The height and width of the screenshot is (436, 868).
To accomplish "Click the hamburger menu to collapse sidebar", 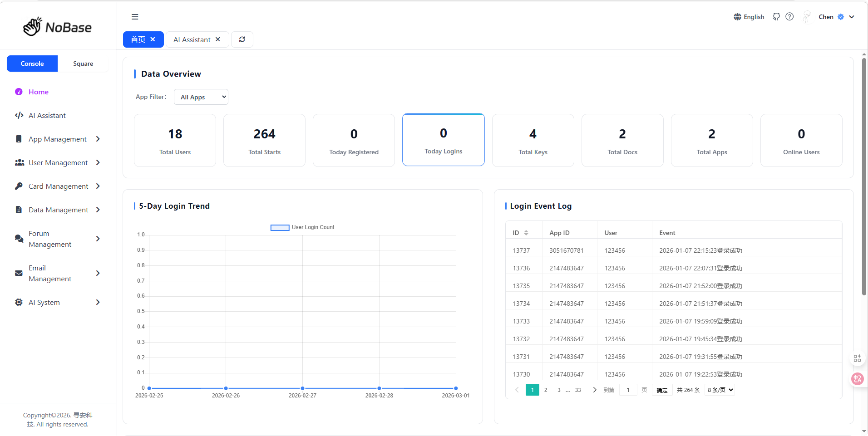I will point(135,16).
